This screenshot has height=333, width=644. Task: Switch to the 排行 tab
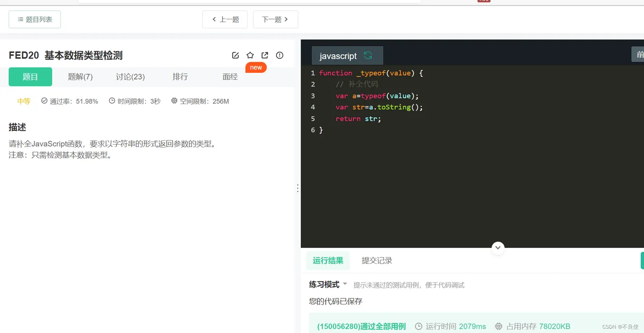180,77
